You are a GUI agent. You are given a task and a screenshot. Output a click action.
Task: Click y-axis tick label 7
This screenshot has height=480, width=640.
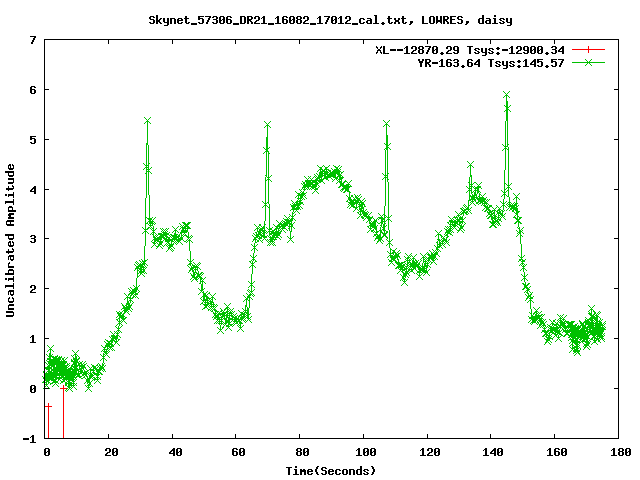coord(33,40)
